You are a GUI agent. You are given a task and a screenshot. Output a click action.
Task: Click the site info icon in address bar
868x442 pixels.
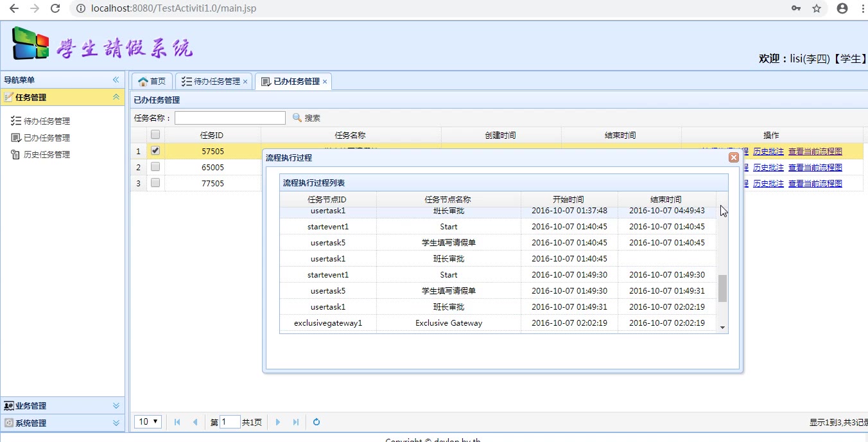80,8
